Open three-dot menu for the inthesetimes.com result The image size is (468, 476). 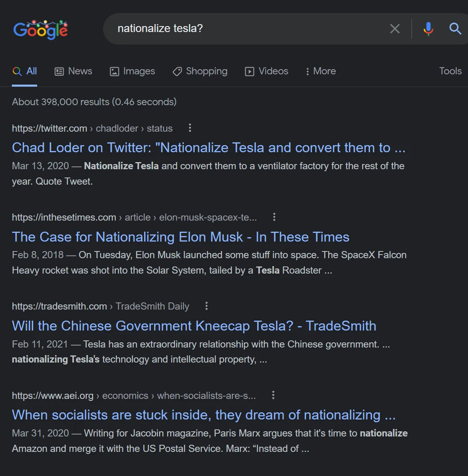(x=274, y=217)
